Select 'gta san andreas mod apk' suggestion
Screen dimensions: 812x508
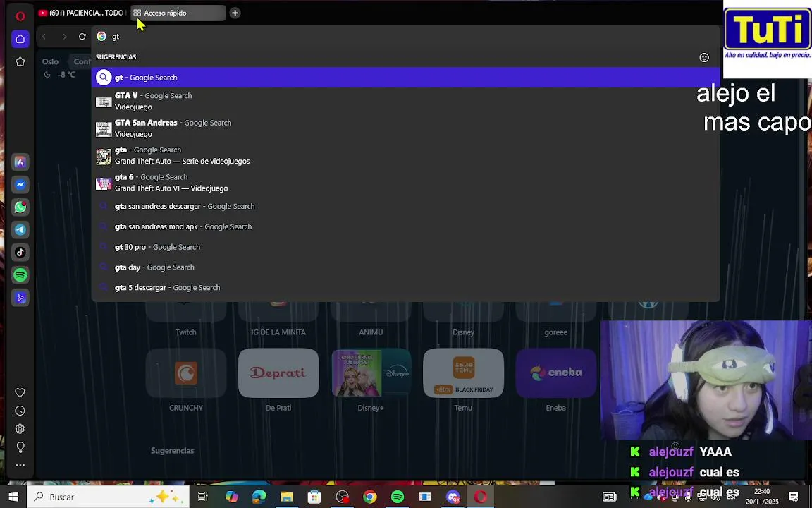(405, 226)
